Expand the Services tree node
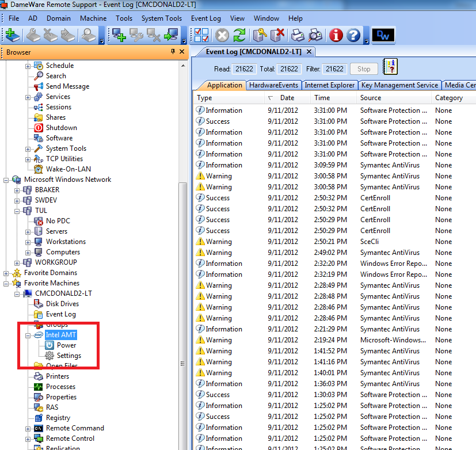Image resolution: width=476 pixels, height=450 pixels. [28, 97]
